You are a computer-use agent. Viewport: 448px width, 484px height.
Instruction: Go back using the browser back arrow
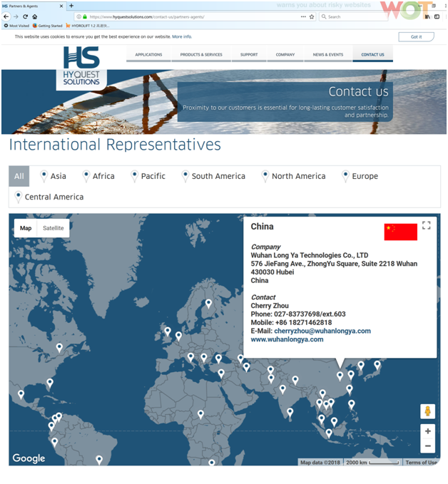6,16
